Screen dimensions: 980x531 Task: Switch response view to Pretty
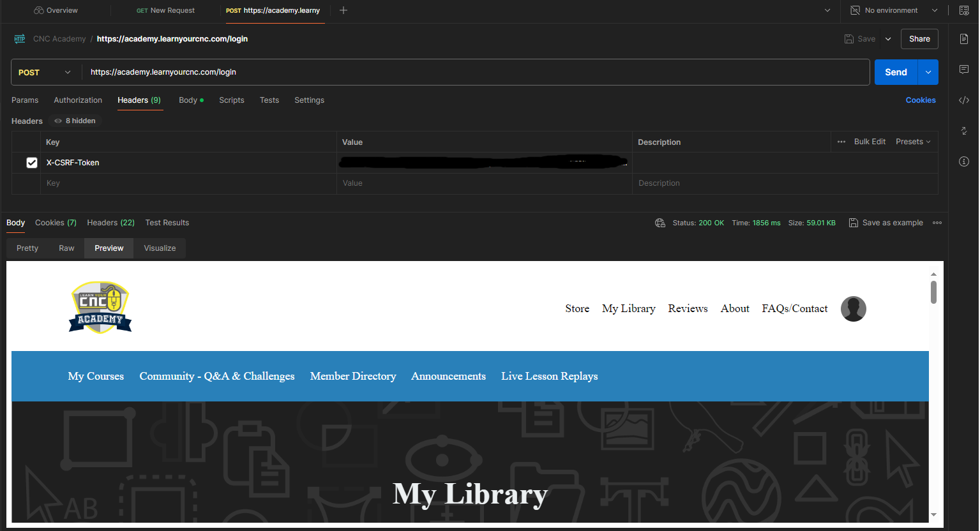27,248
